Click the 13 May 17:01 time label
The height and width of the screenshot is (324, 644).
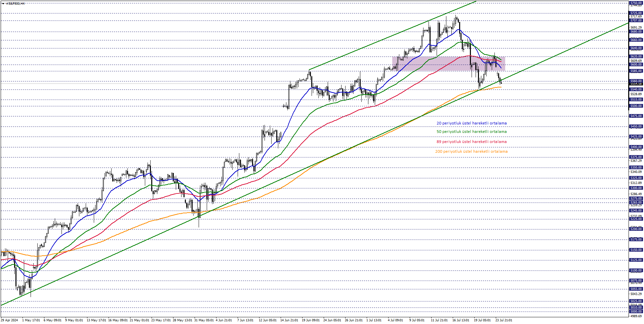pos(96,320)
